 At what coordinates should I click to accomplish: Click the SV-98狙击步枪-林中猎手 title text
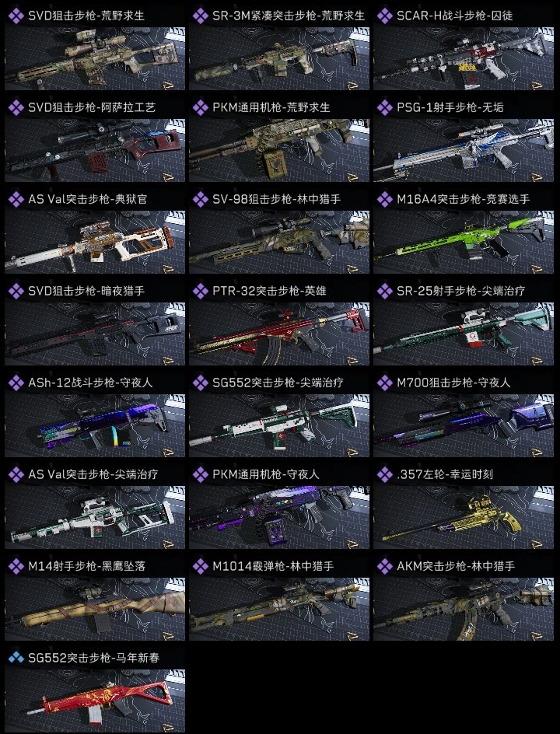(276, 199)
